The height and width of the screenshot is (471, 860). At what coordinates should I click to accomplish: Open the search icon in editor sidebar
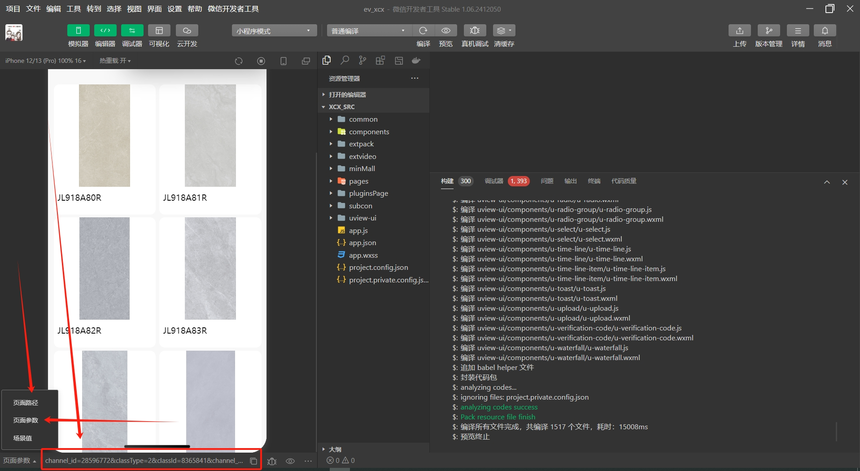coord(344,60)
